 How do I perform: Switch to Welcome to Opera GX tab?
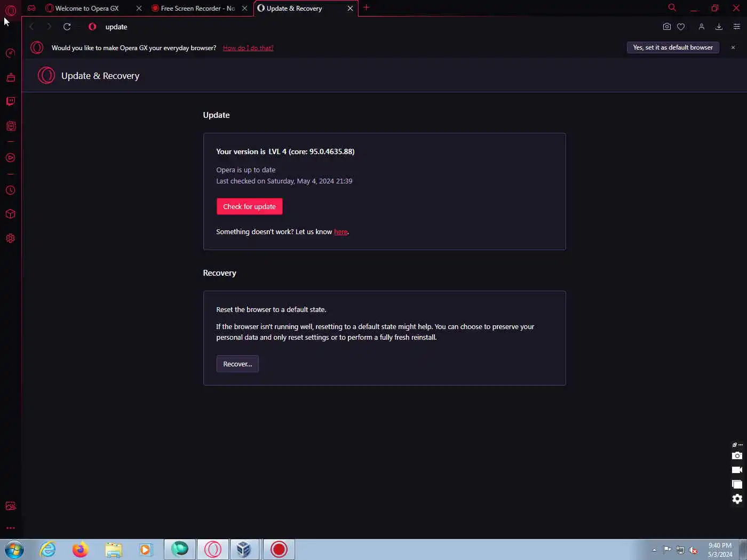[87, 9]
